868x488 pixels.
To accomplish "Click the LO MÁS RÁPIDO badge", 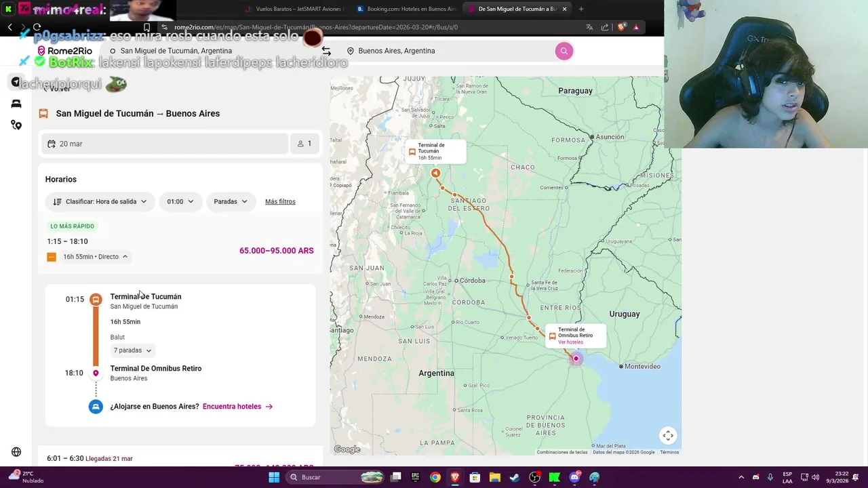I will [x=73, y=226].
